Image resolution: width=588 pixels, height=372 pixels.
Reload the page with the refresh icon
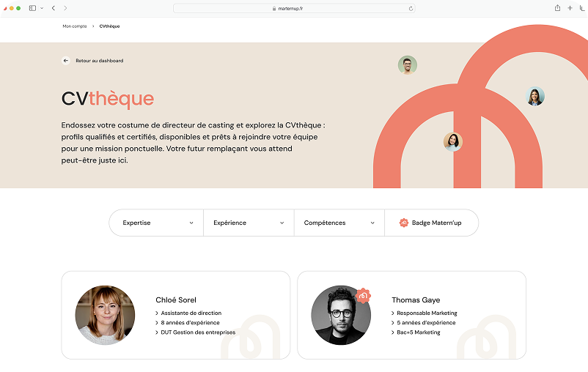(411, 8)
